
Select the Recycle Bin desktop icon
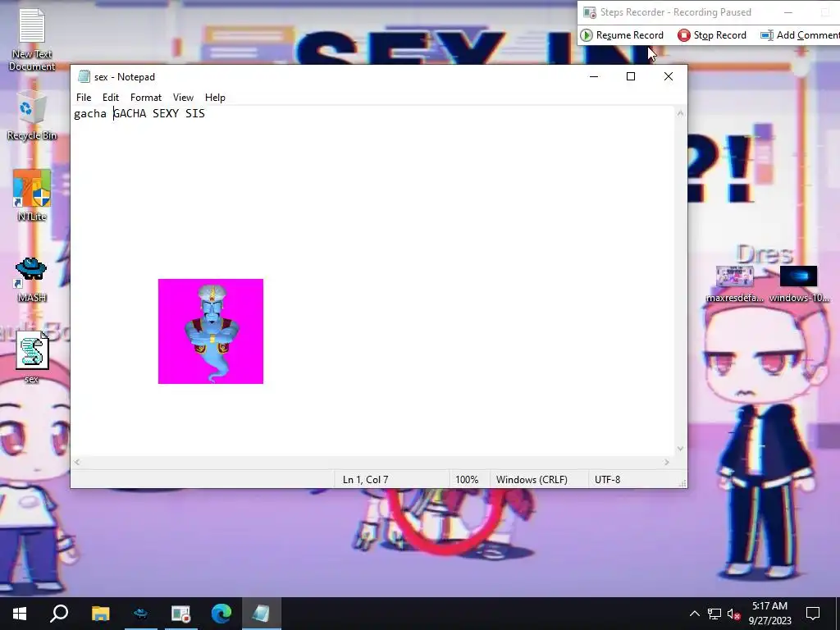(32, 116)
